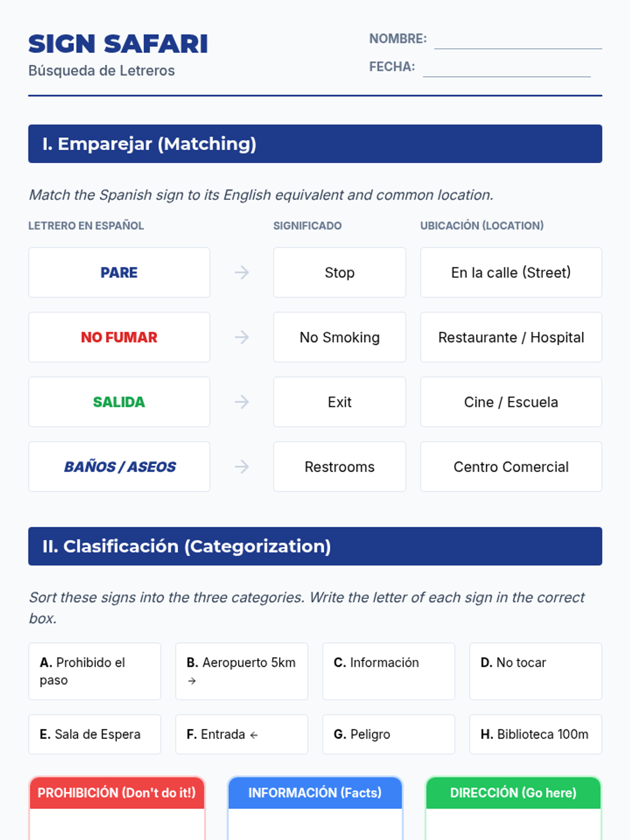
Task: Click the arrow after the SALIDA card
Action: 241,402
